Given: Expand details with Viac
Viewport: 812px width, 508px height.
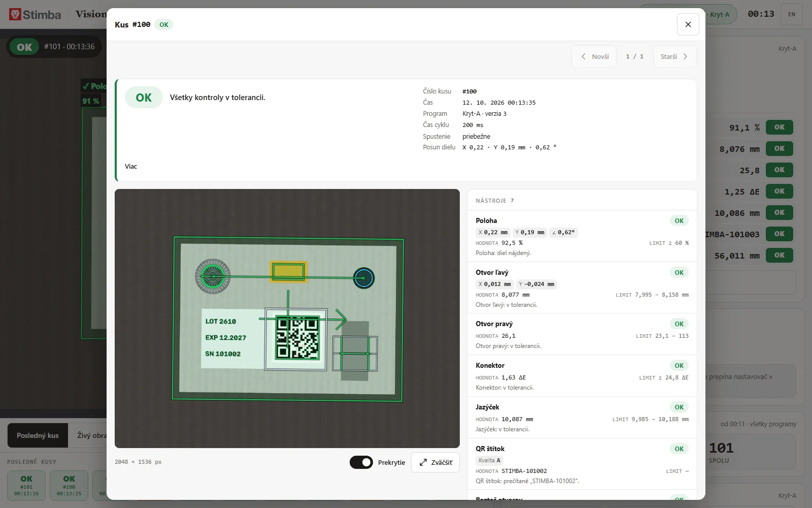Looking at the screenshot, I should click(131, 166).
